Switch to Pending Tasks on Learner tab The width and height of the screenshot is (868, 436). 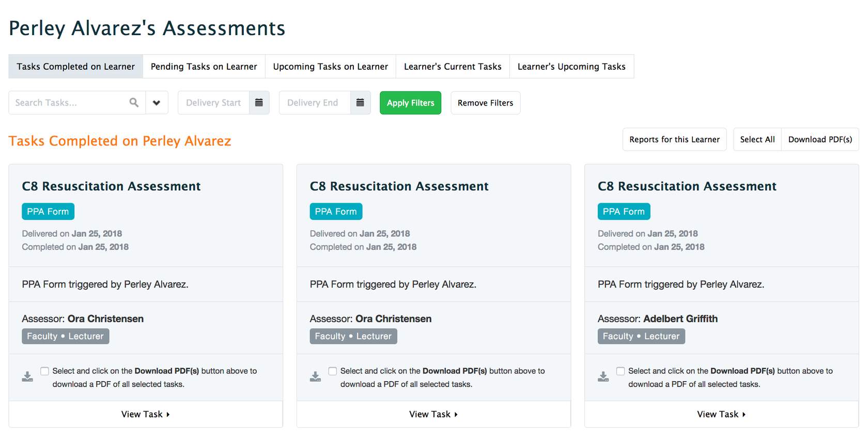point(204,67)
